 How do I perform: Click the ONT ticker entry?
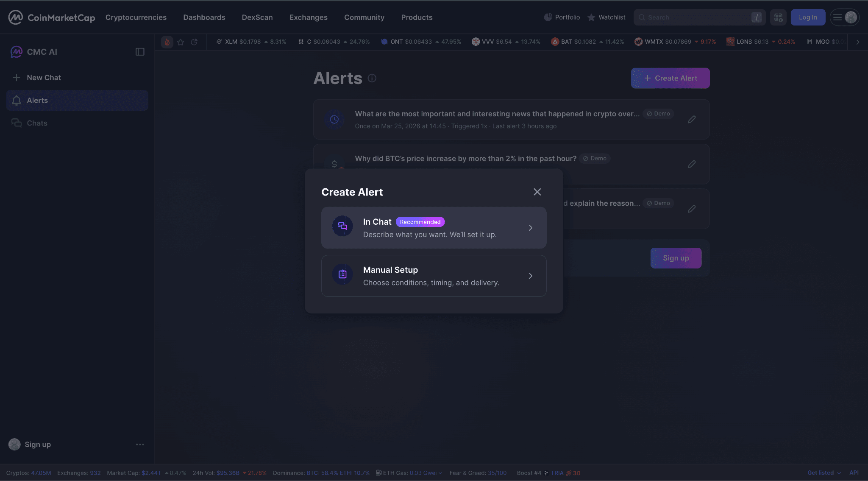[421, 42]
